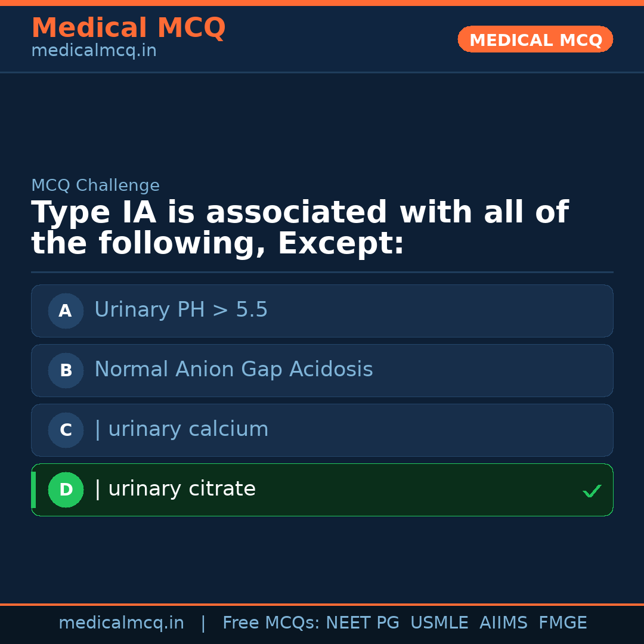The width and height of the screenshot is (644, 644).
Task: Select option C, urinary calcium
Action: (x=322, y=430)
